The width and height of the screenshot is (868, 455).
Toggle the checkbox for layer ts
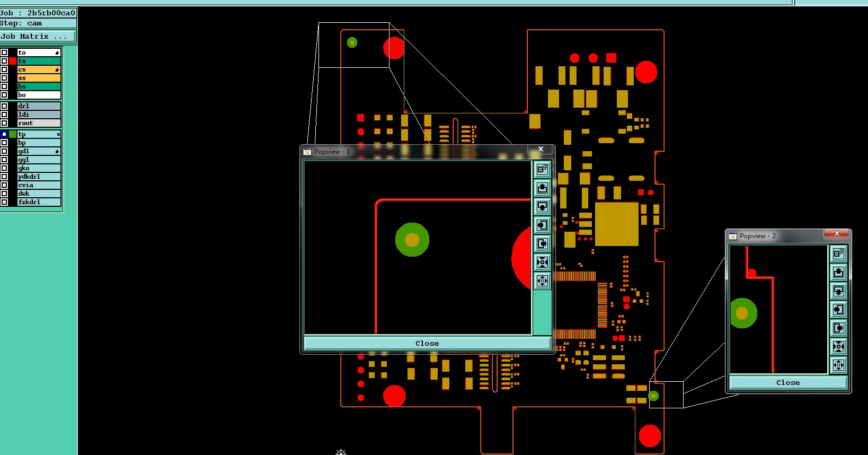(4, 61)
